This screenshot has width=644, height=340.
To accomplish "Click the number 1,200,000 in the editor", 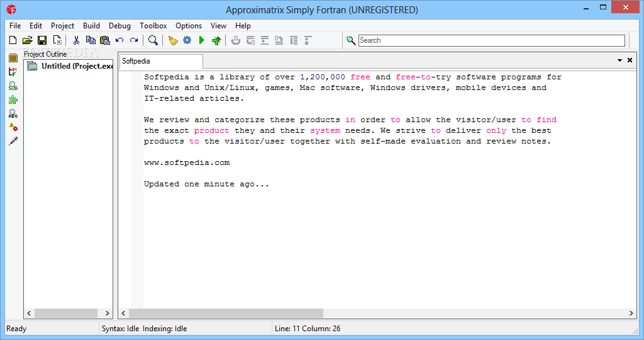I will pos(323,77).
